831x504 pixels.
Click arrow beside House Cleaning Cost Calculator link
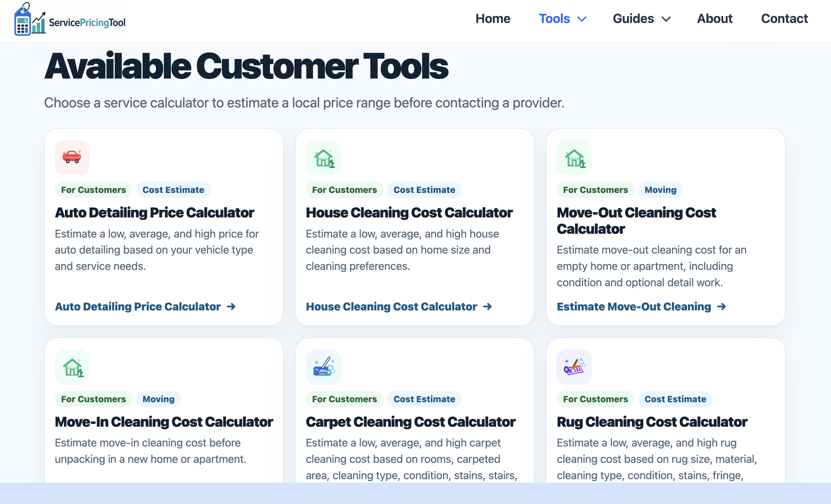[487, 306]
